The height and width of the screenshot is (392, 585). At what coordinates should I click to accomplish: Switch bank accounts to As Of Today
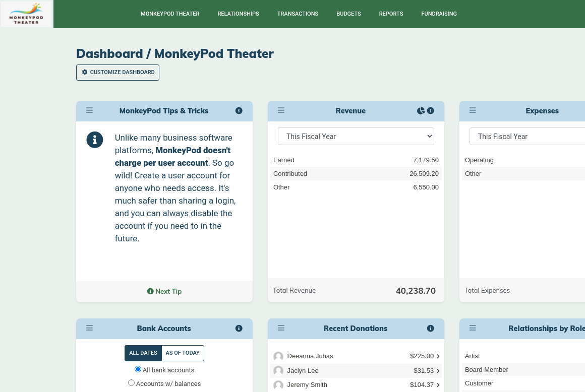[x=183, y=353]
